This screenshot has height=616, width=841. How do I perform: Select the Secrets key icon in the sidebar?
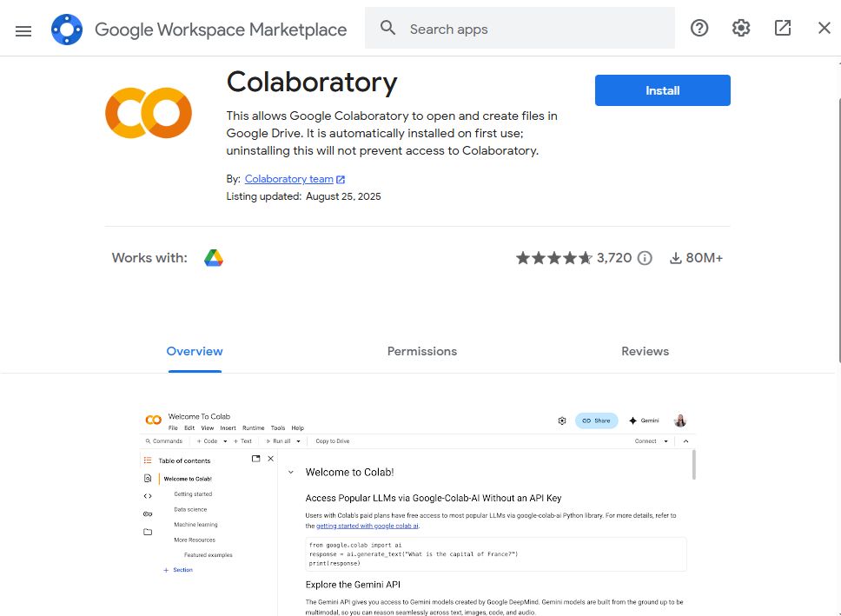point(148,513)
